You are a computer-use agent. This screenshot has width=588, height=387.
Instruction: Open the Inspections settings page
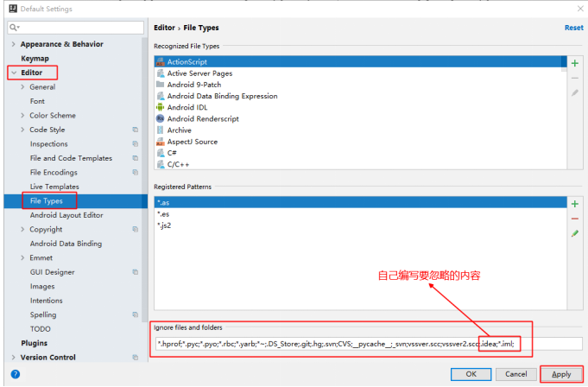click(48, 144)
